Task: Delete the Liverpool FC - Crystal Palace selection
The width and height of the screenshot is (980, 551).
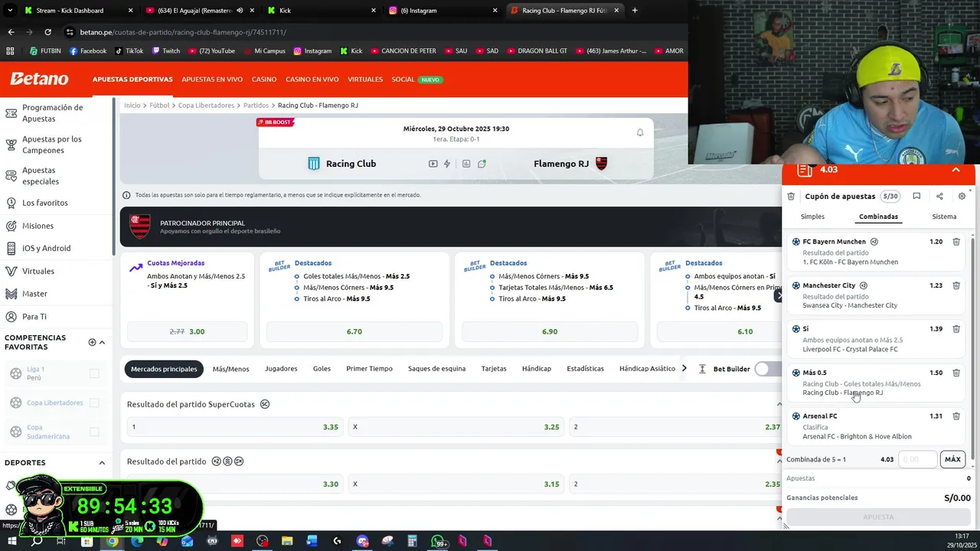Action: coord(956,329)
